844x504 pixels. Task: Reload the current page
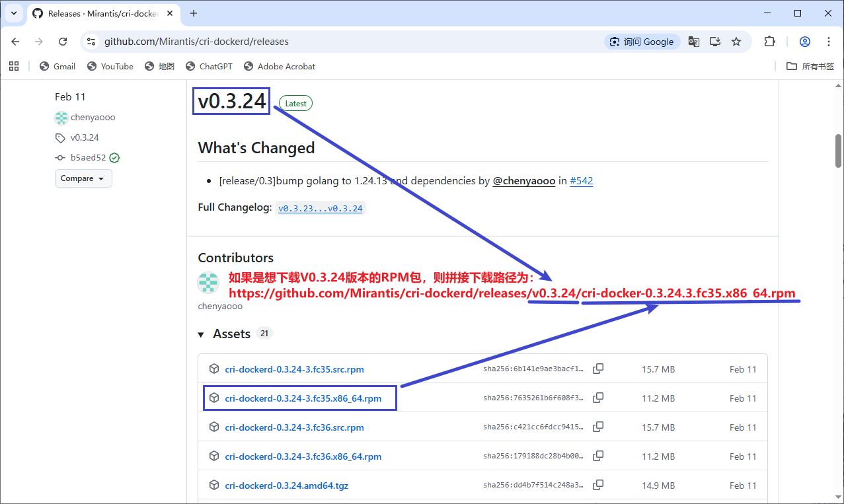tap(63, 42)
